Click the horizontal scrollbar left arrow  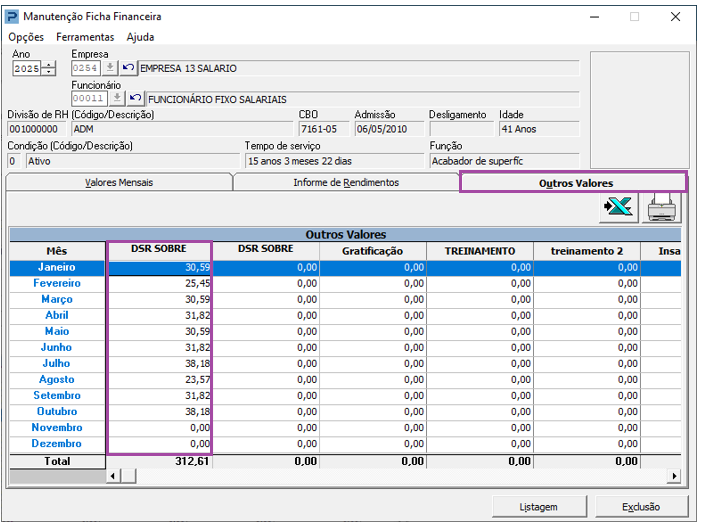click(x=113, y=476)
